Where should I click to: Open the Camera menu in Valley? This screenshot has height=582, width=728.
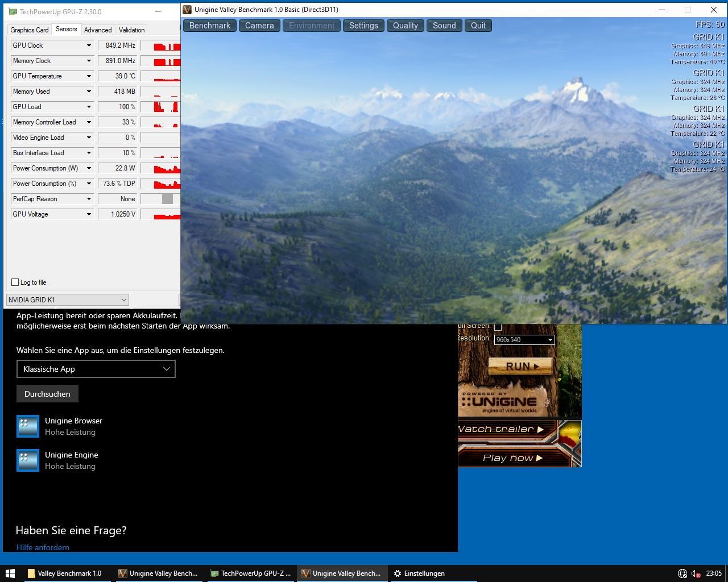click(259, 26)
